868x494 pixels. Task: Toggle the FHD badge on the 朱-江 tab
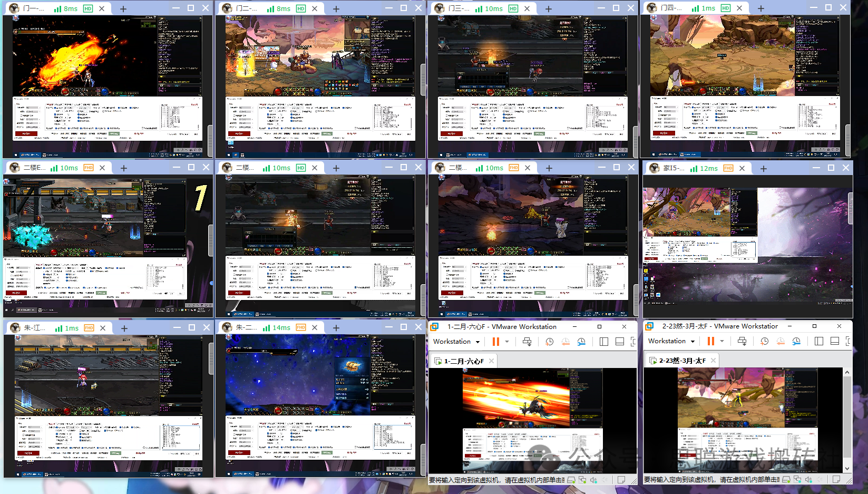coord(89,328)
